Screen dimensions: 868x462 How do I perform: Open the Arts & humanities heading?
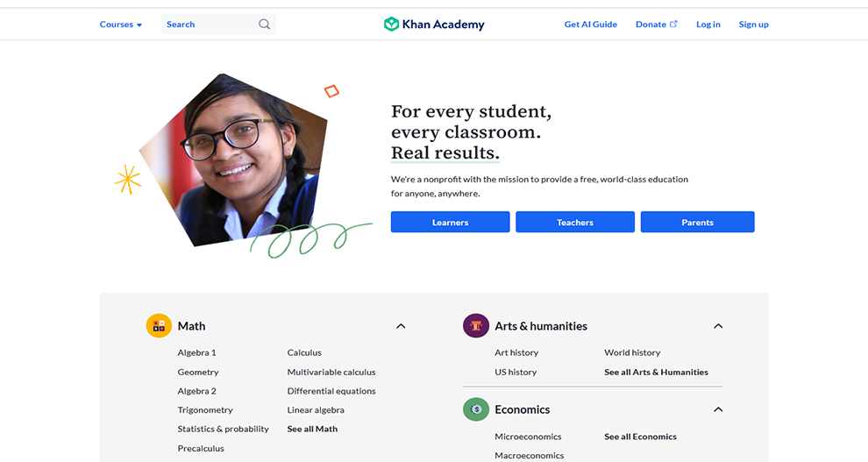[x=541, y=326]
